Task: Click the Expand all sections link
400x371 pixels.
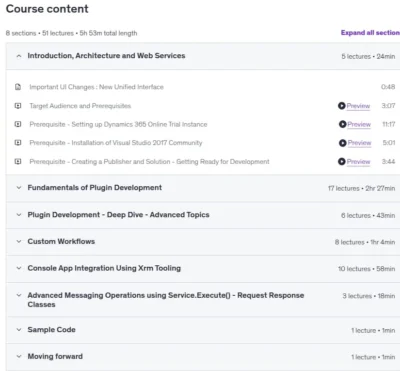Action: click(370, 33)
